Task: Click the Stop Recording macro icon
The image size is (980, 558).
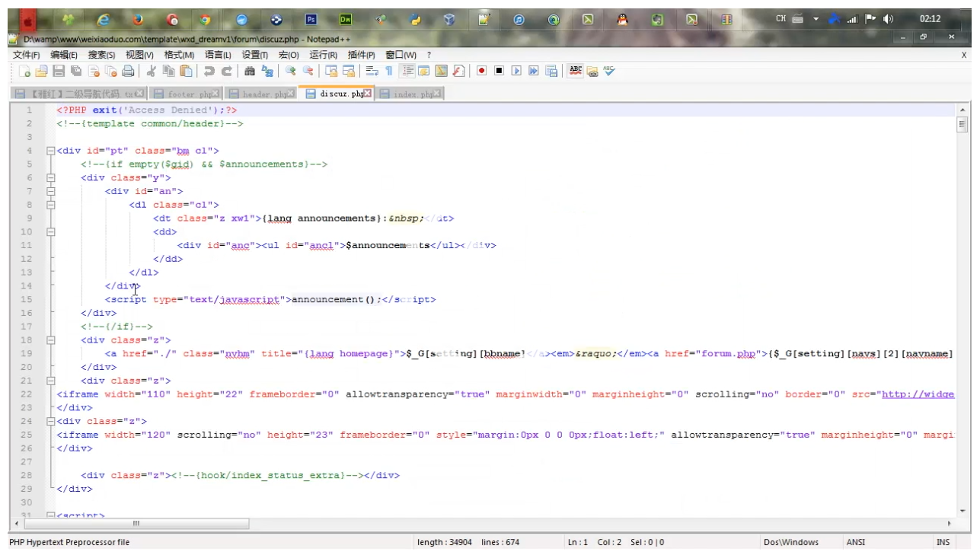Action: [x=499, y=71]
